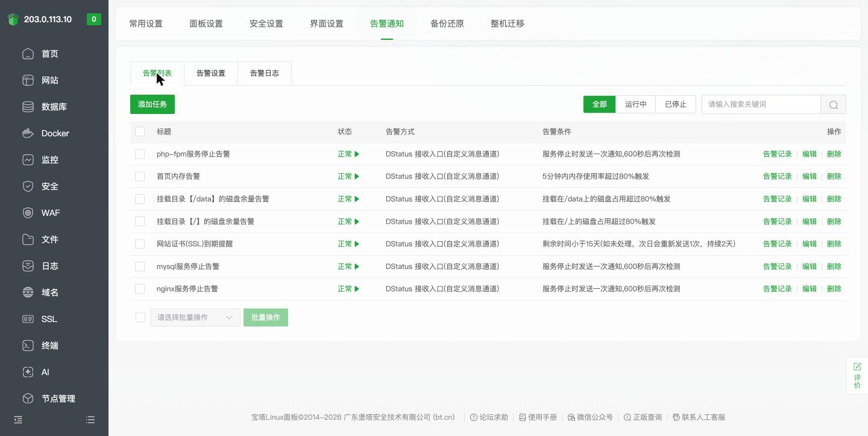Filter alerts by 运行中
This screenshot has height=436, width=868.
tap(636, 104)
